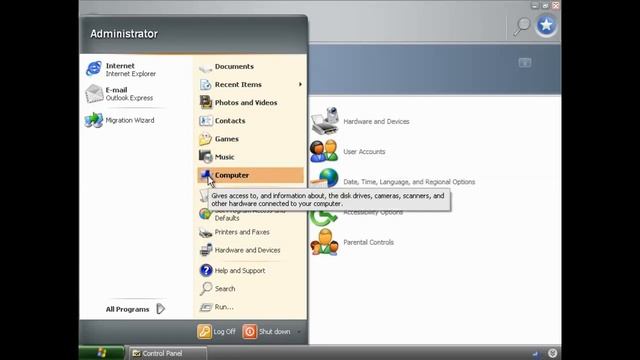Click the Log Off text button
640x360 pixels.
point(224,332)
